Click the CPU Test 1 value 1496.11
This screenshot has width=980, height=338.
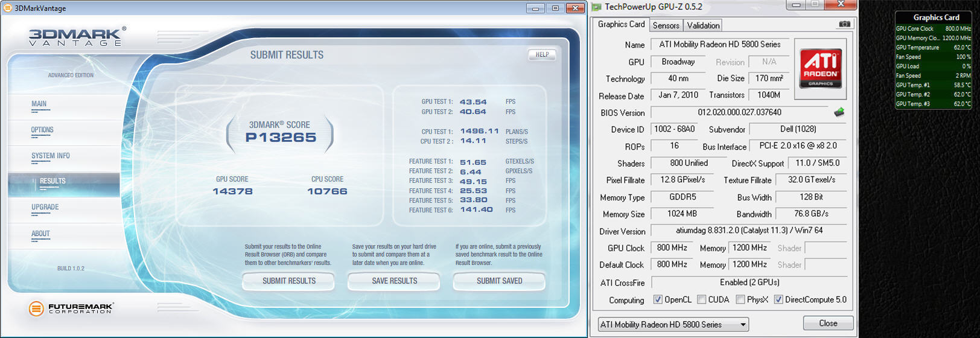click(x=480, y=131)
